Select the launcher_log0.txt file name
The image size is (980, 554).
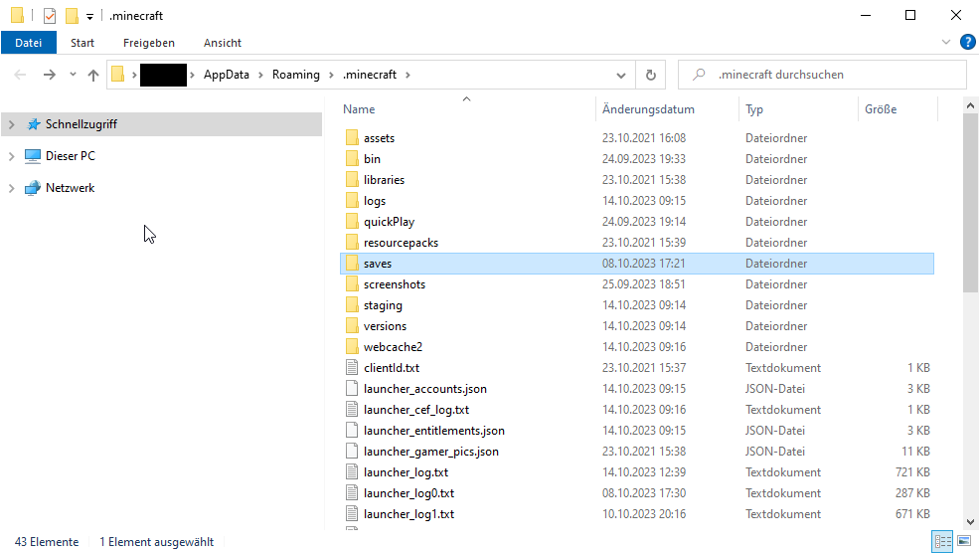click(408, 493)
